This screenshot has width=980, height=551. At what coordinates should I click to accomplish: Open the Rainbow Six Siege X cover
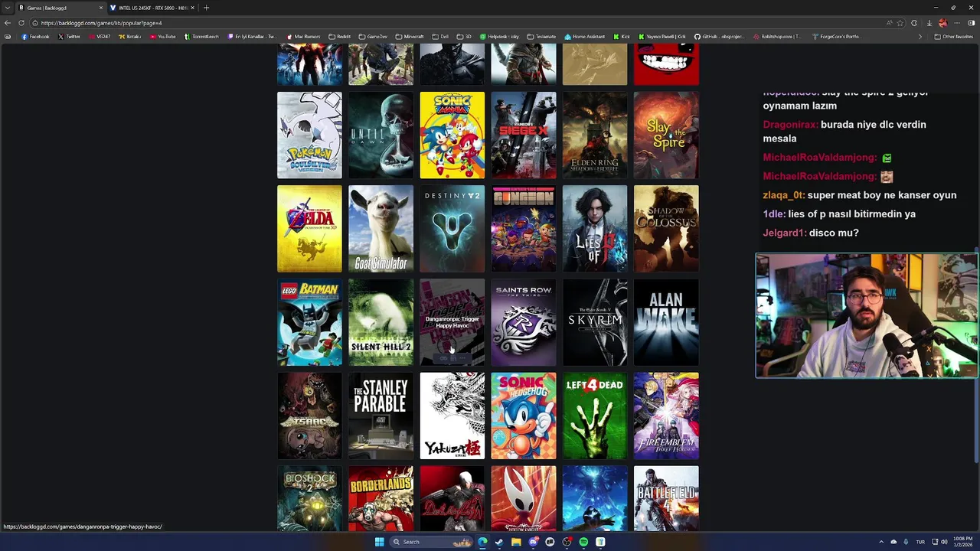click(524, 135)
